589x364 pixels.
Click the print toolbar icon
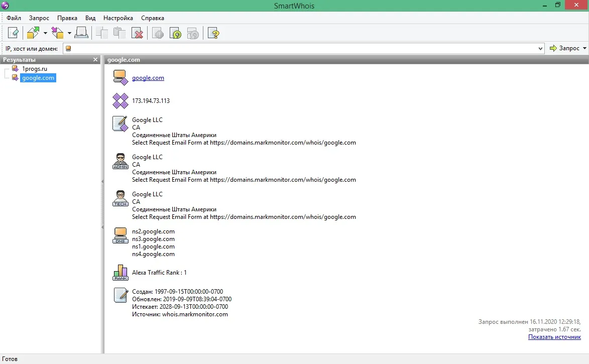click(x=81, y=33)
